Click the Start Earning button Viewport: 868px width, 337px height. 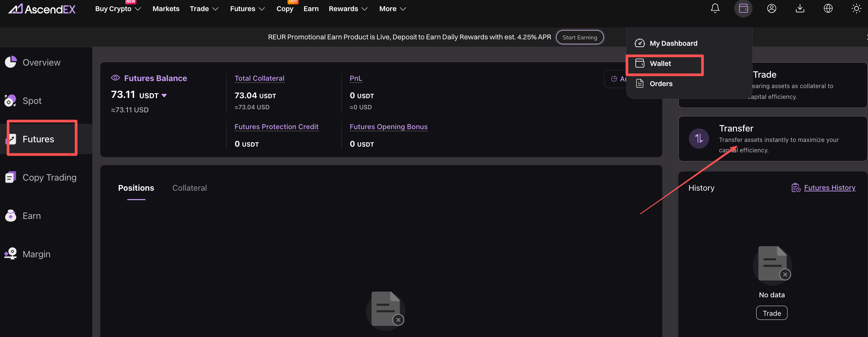(x=579, y=37)
